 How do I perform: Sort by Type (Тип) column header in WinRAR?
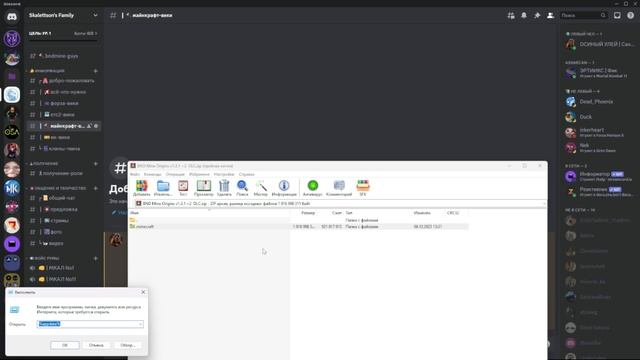tap(378, 213)
